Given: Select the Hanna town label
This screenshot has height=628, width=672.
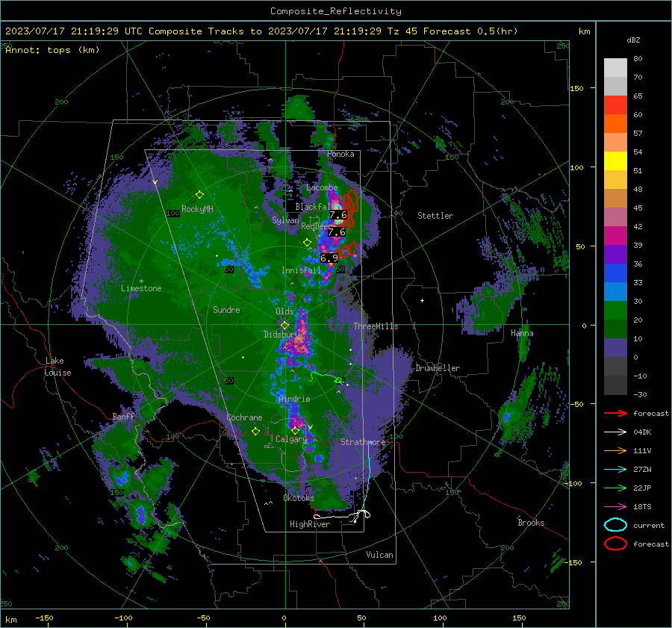Looking at the screenshot, I should 522,333.
